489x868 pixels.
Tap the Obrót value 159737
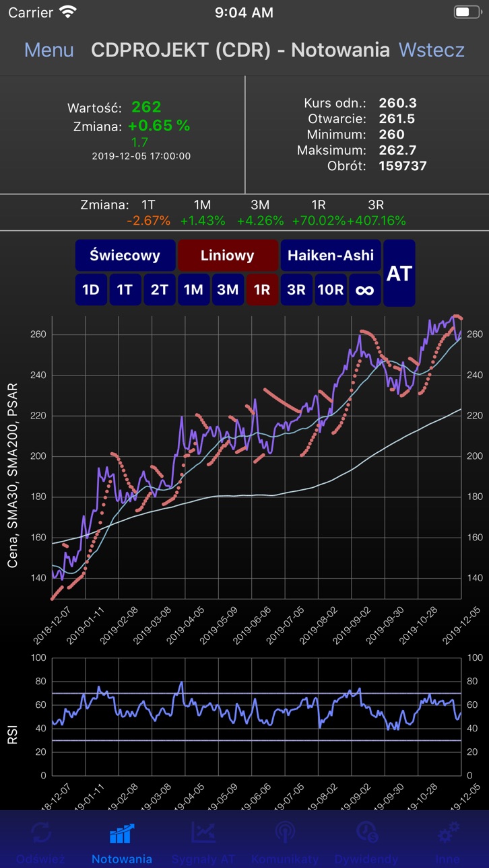pyautogui.click(x=403, y=166)
